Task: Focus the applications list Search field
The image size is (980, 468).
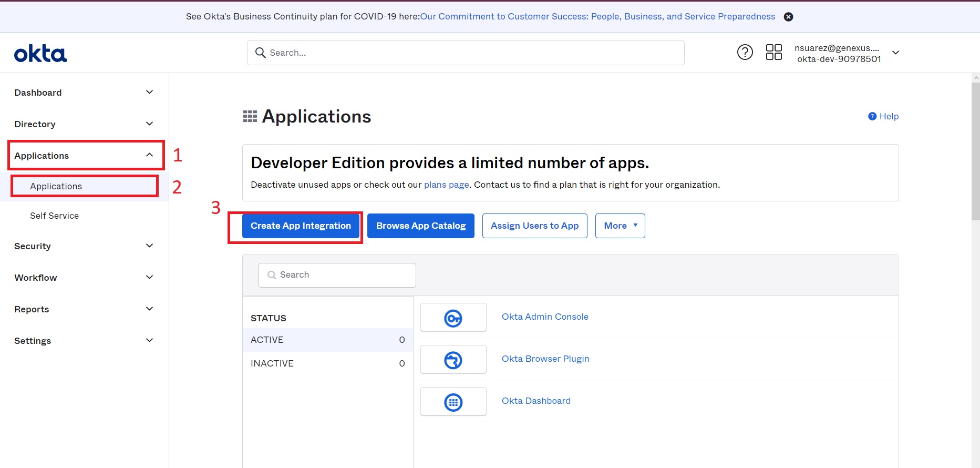Action: point(337,275)
